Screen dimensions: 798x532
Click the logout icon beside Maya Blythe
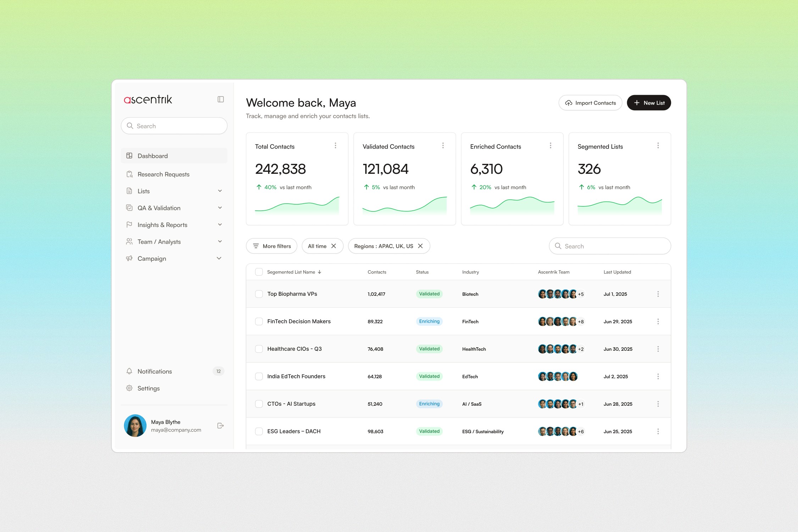coord(220,426)
